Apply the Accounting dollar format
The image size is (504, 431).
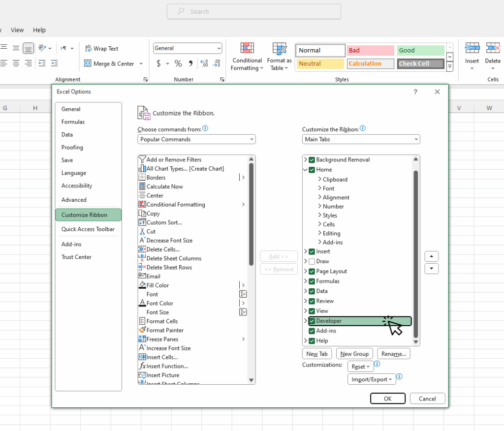click(158, 63)
